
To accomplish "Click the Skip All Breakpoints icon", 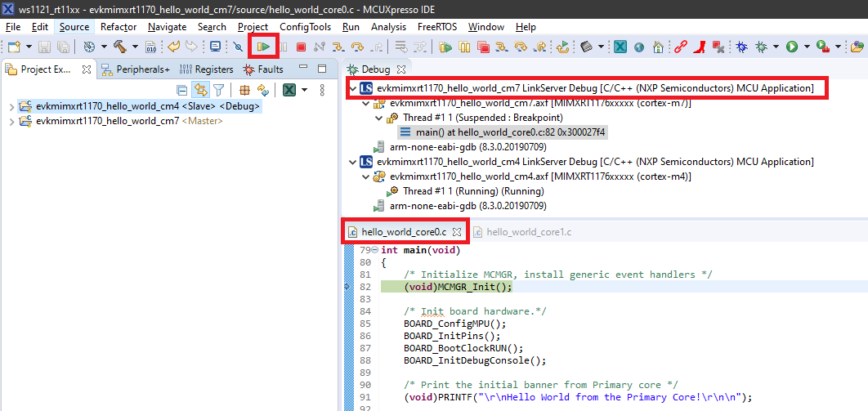I will (x=238, y=47).
